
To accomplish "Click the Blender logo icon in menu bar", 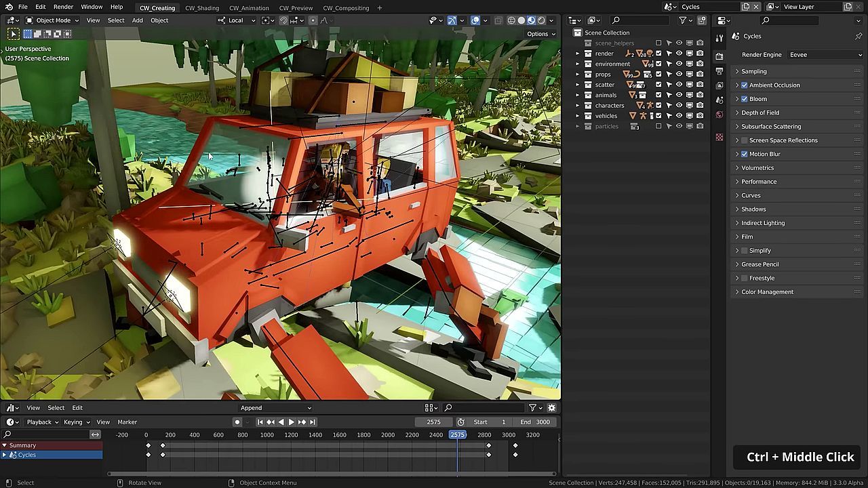I will point(8,7).
